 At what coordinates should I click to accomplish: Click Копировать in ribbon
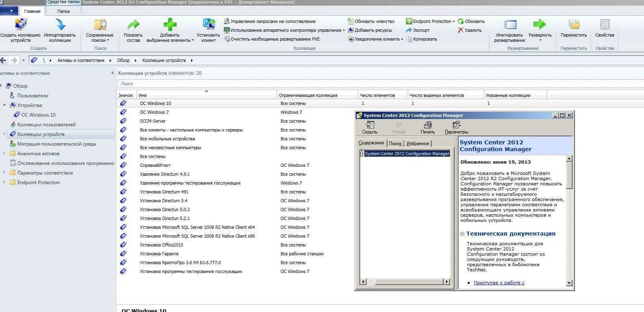point(421,39)
